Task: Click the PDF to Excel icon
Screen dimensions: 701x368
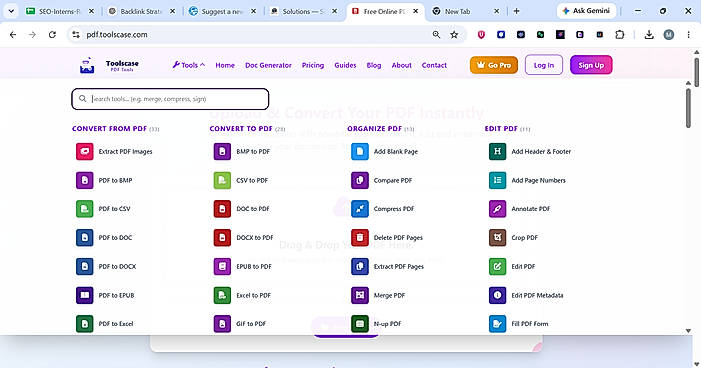Action: (x=84, y=324)
